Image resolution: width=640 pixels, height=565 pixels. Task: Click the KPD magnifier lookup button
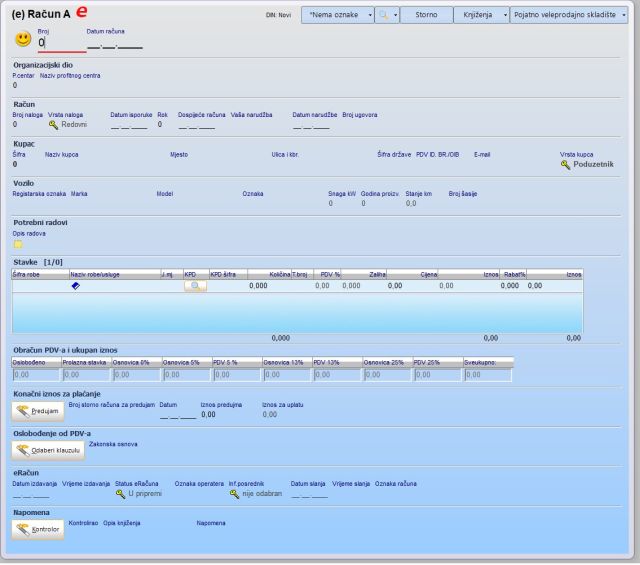coord(195,286)
